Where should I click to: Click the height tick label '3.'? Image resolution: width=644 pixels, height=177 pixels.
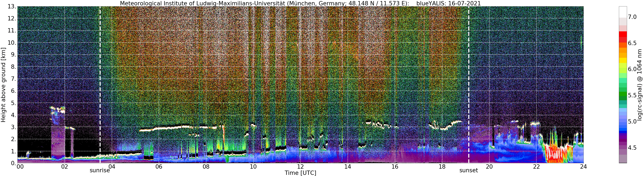coord(14,127)
